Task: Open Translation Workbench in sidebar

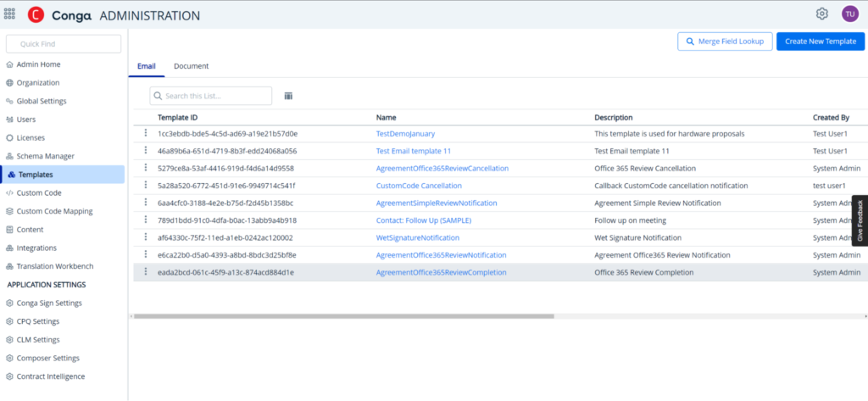Action: (55, 266)
